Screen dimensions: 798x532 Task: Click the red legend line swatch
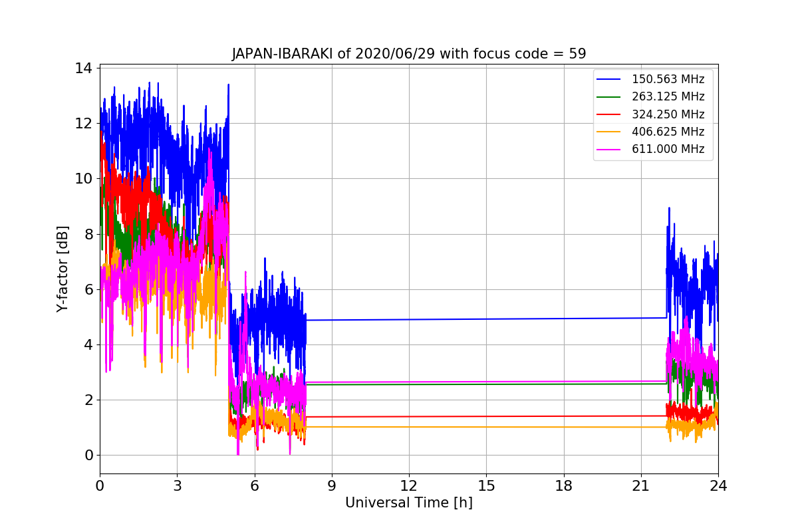tap(610, 114)
